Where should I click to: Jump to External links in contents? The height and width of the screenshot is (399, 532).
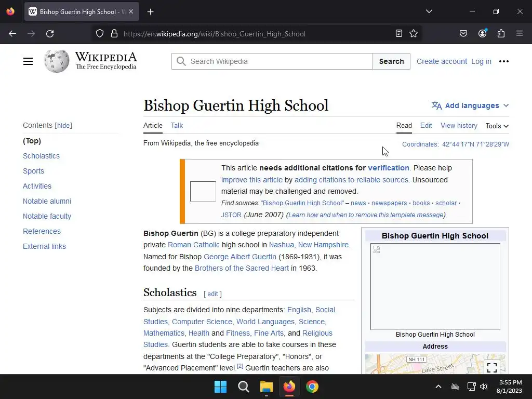click(45, 246)
